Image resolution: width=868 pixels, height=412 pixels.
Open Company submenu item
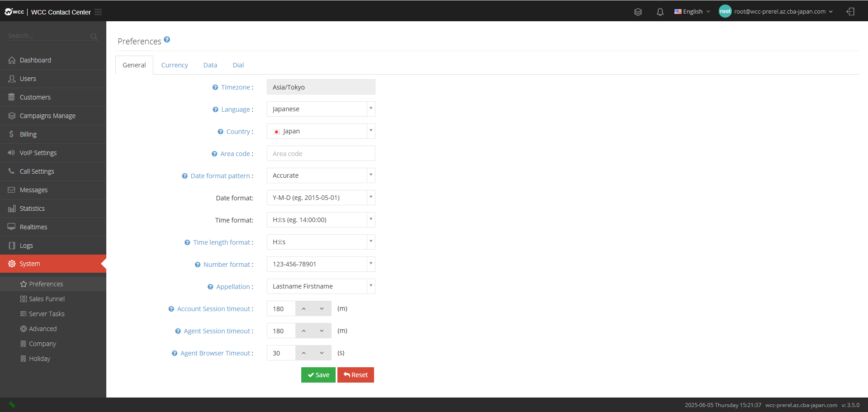click(x=53, y=344)
